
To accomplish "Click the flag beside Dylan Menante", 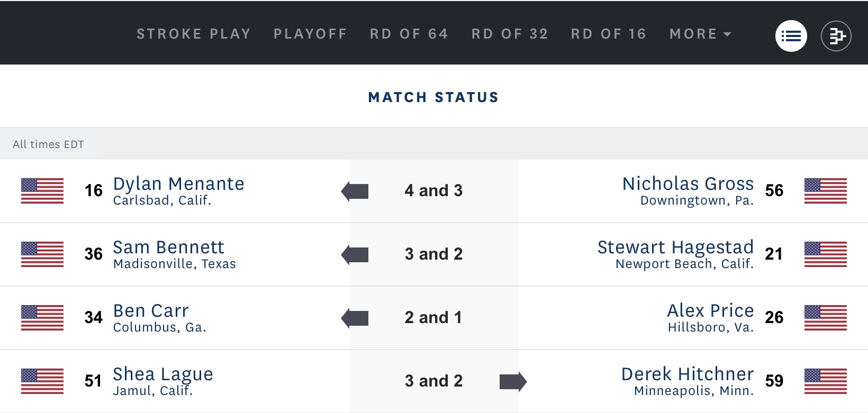I will pos(42,191).
